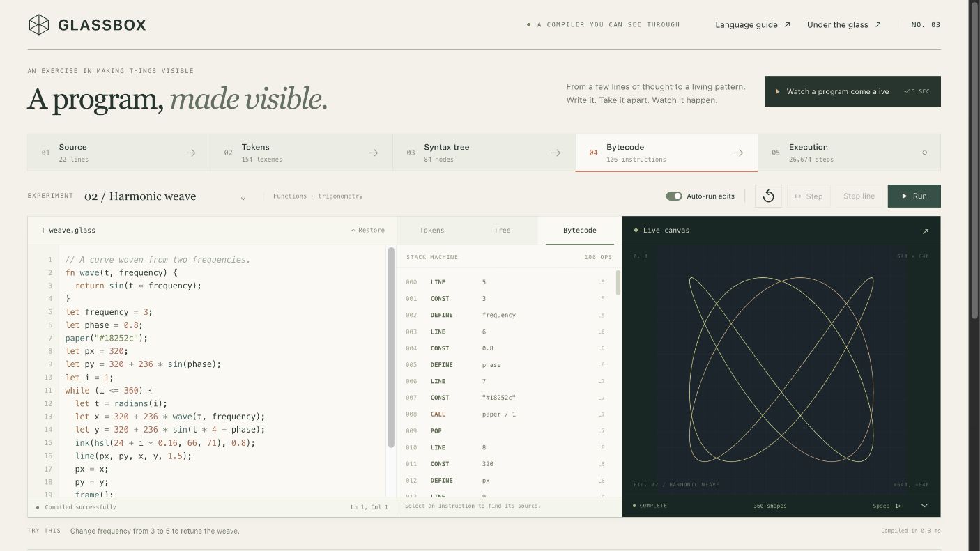This screenshot has height=551, width=980.
Task: Click the bytecode panel scrollbar
Action: (618, 284)
